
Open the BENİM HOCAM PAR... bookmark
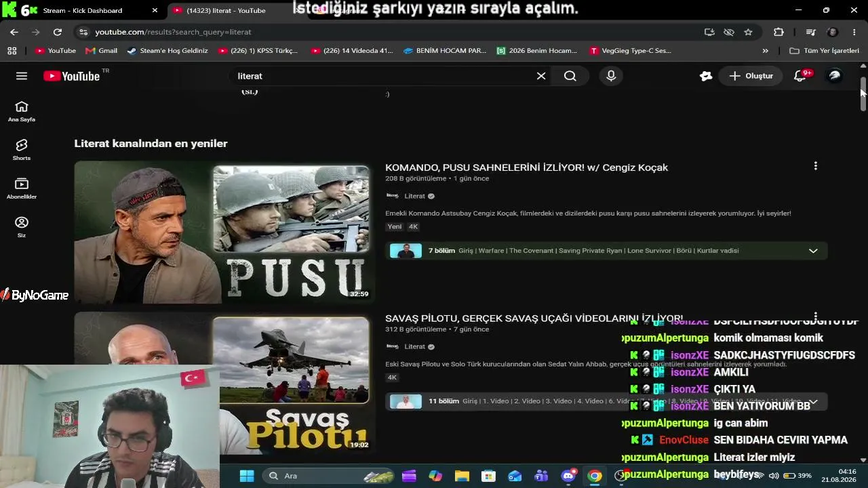pyautogui.click(x=445, y=51)
